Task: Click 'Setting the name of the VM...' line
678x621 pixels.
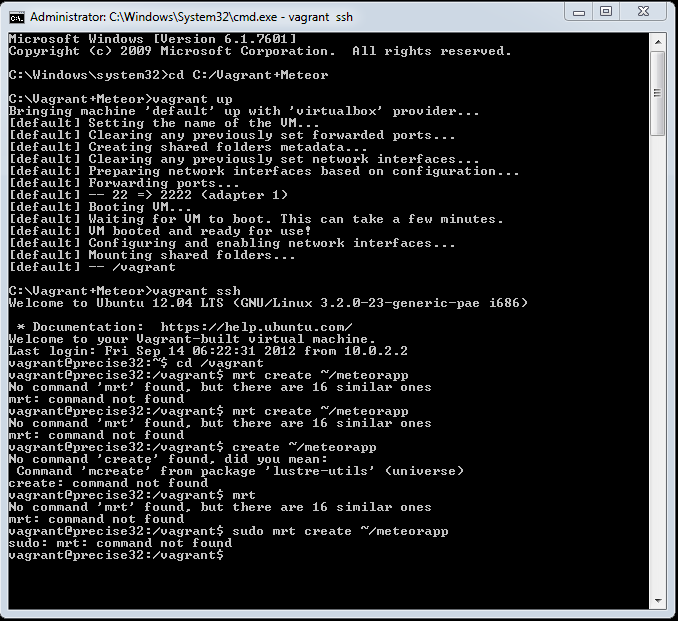Action: point(164,123)
